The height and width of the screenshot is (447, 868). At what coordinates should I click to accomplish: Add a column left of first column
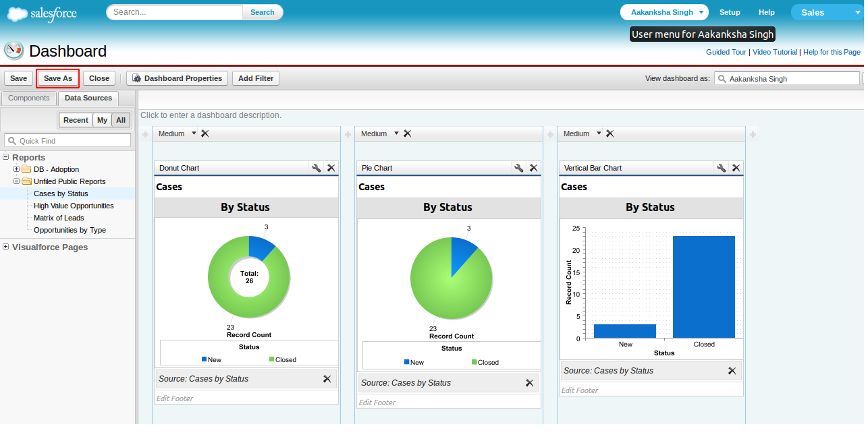pyautogui.click(x=145, y=134)
